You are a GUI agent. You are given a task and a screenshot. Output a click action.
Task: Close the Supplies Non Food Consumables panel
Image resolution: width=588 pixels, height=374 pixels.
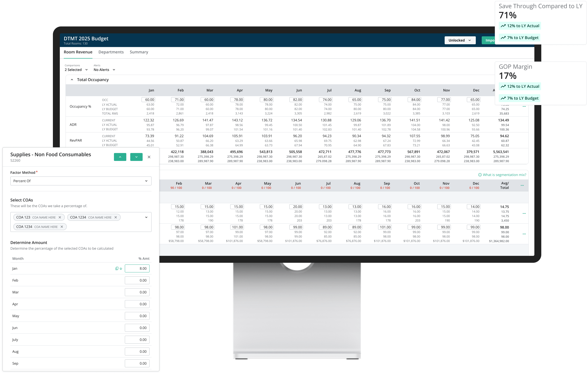[x=149, y=157]
